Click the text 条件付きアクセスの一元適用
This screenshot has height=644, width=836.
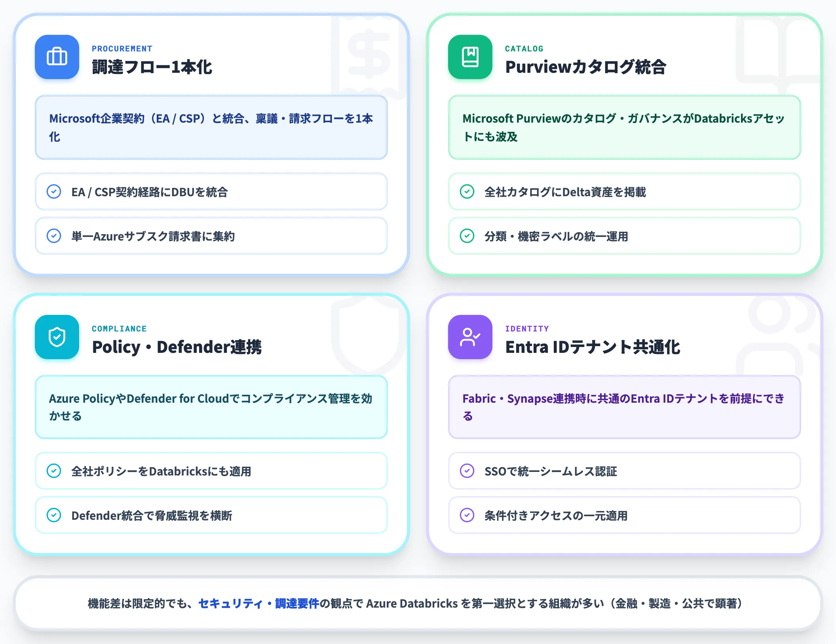[556, 516]
